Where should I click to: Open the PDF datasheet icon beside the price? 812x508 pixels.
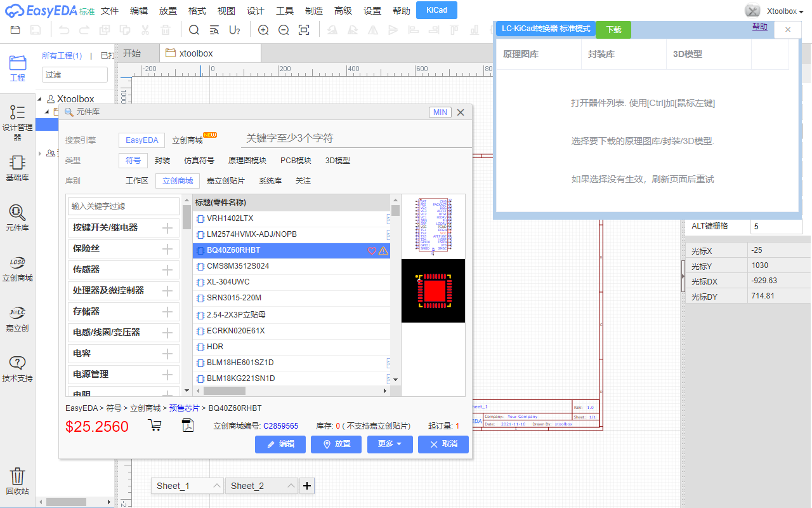(188, 425)
